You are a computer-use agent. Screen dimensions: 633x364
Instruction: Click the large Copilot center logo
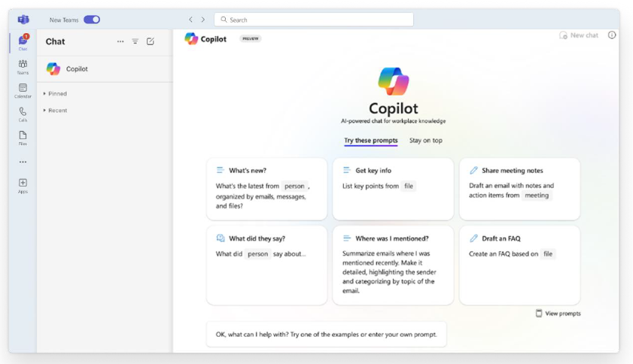pyautogui.click(x=394, y=81)
